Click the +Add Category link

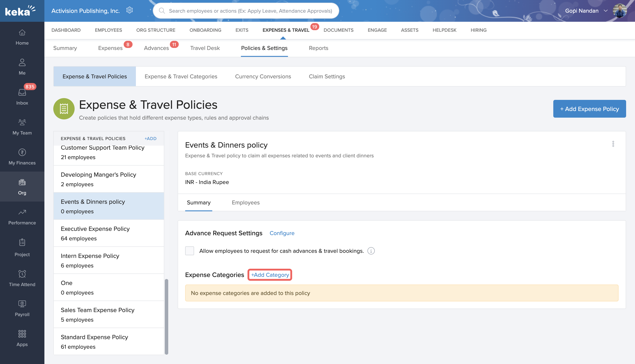270,275
